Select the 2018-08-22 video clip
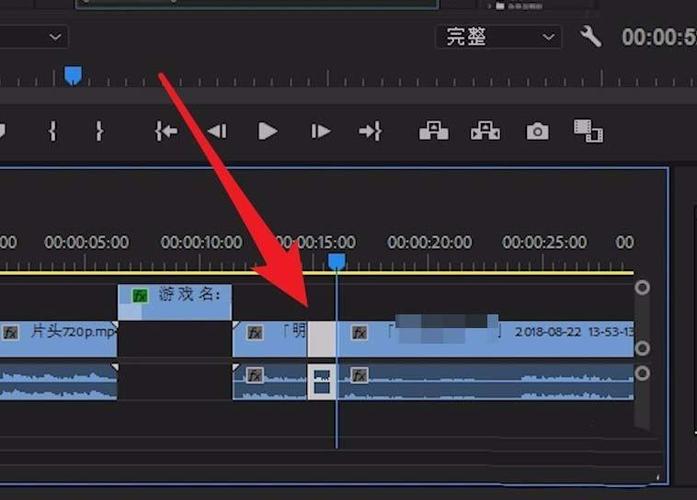This screenshot has height=500, width=697. coord(486,338)
